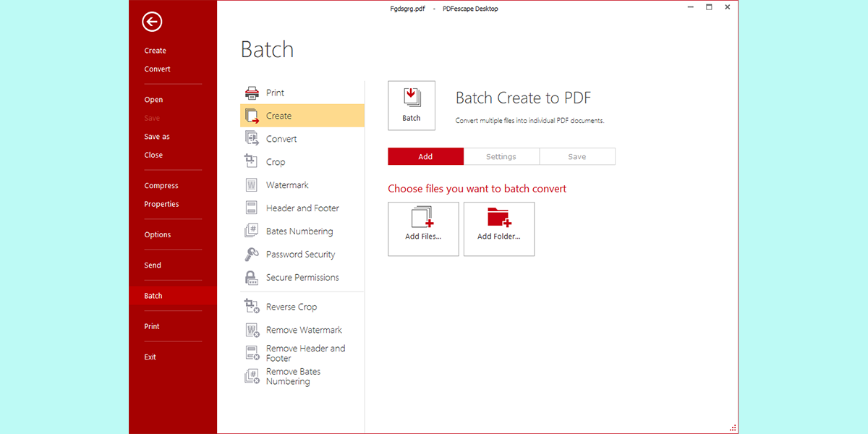Click the back arrow icon

click(152, 22)
